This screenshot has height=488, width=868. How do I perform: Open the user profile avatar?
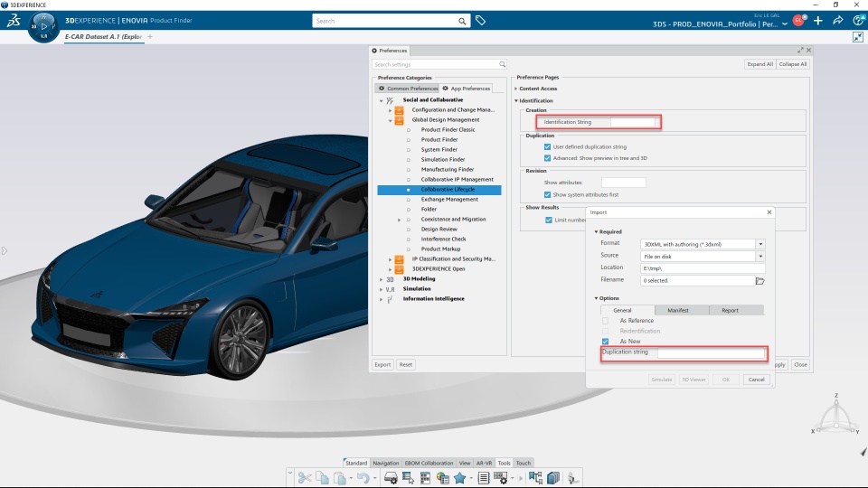pyautogui.click(x=798, y=21)
